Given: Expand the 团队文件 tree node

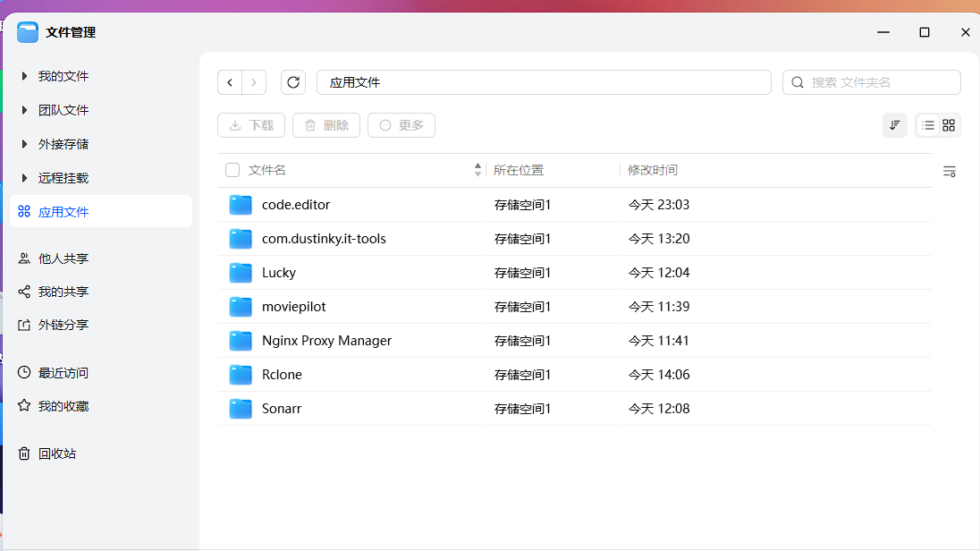Looking at the screenshot, I should click(24, 110).
